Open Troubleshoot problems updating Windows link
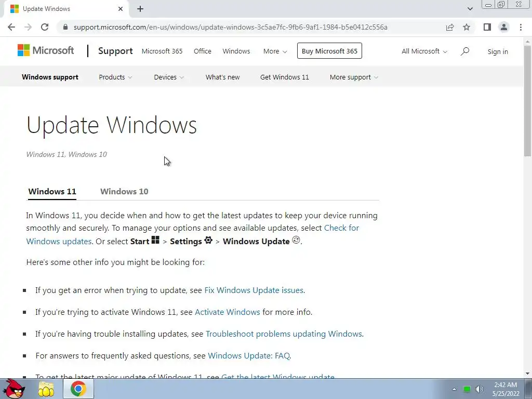532x399 pixels. coord(284,334)
